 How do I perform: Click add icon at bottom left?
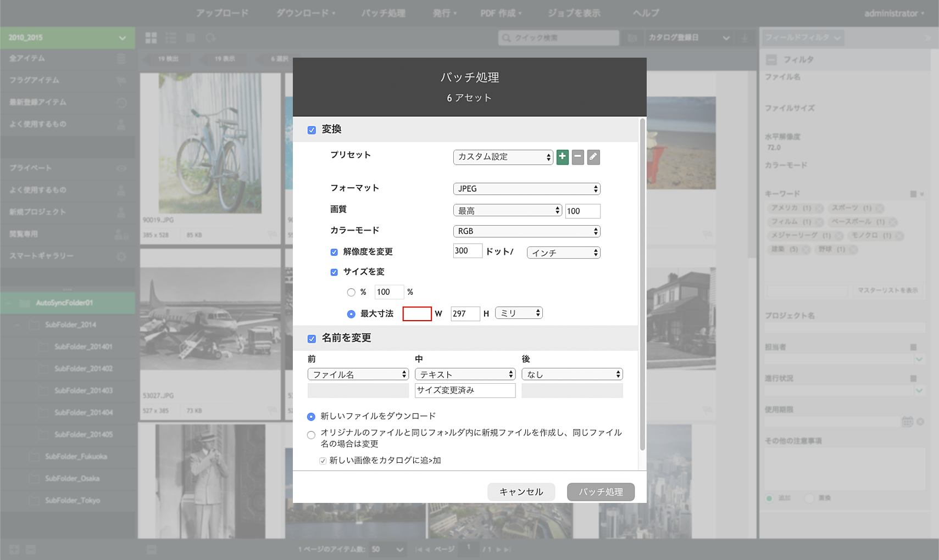pos(14,550)
